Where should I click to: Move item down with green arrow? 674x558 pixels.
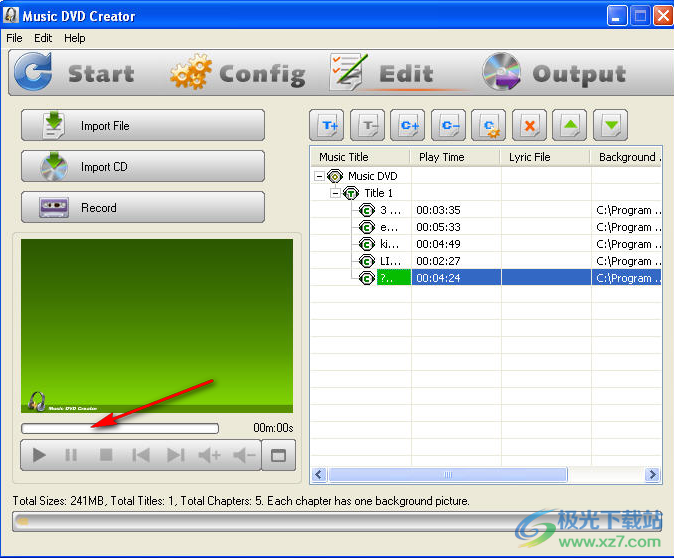coord(610,125)
